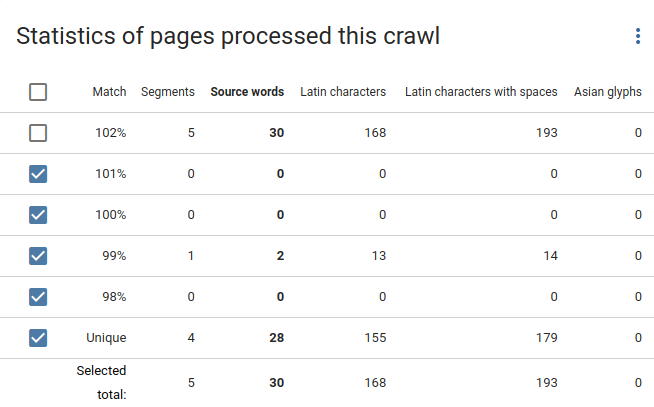Uncheck the 101% match row checkbox

click(x=38, y=174)
